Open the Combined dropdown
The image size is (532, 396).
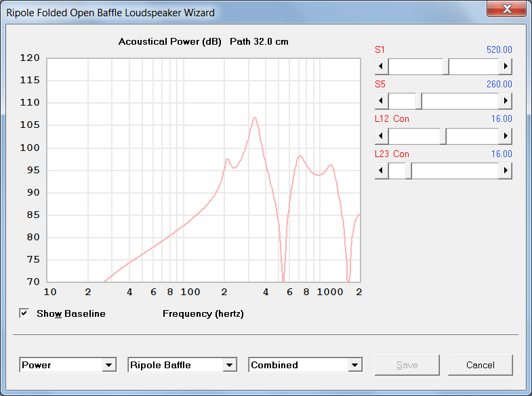355,365
